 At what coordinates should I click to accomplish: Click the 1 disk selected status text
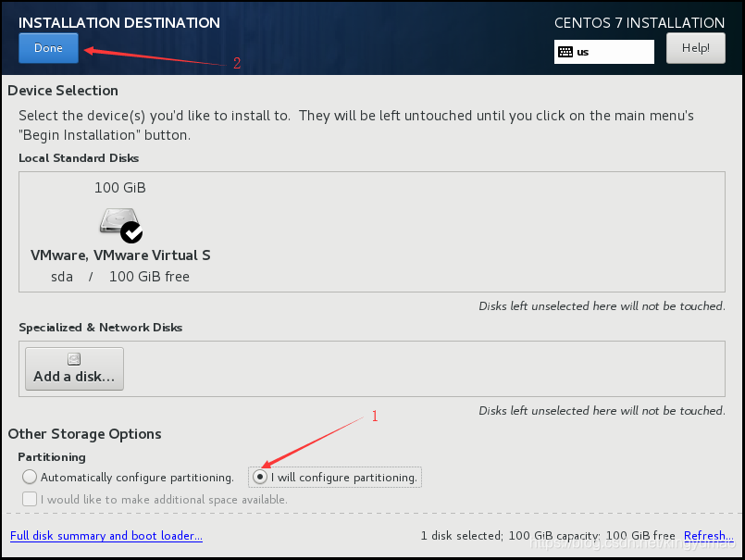point(548,536)
